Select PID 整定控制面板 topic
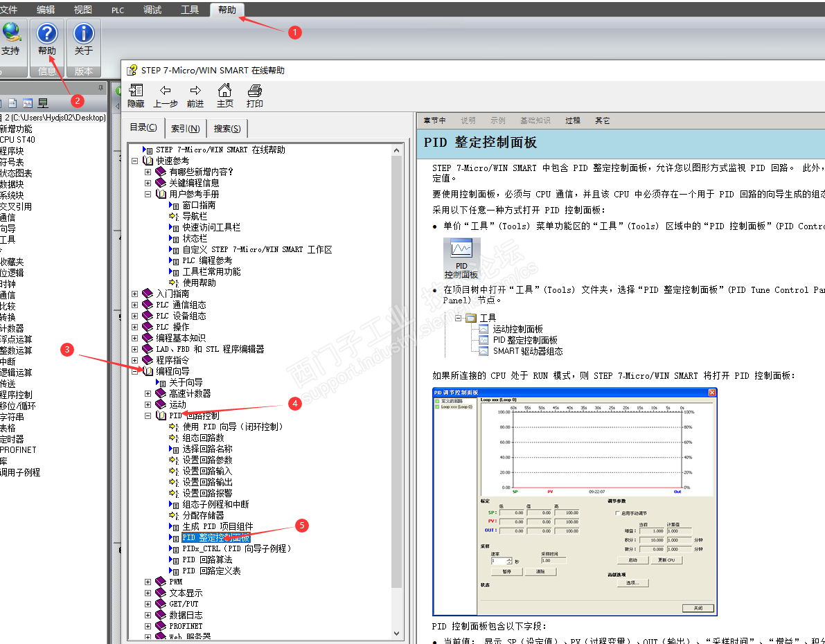Image resolution: width=825 pixels, height=644 pixels. (215, 538)
